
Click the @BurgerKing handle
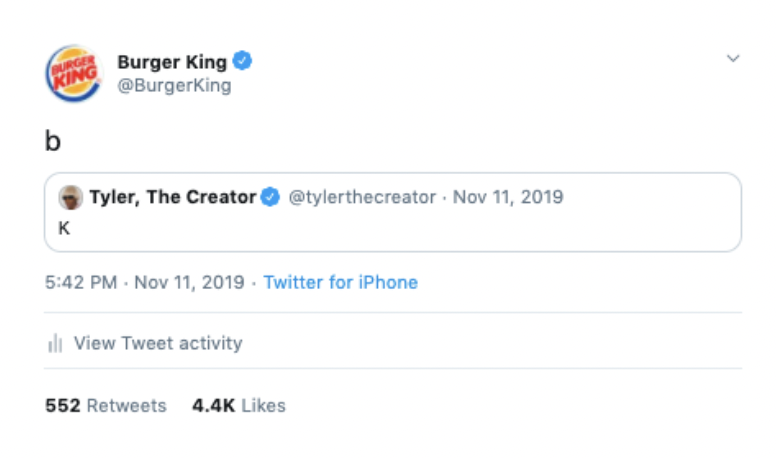174,86
